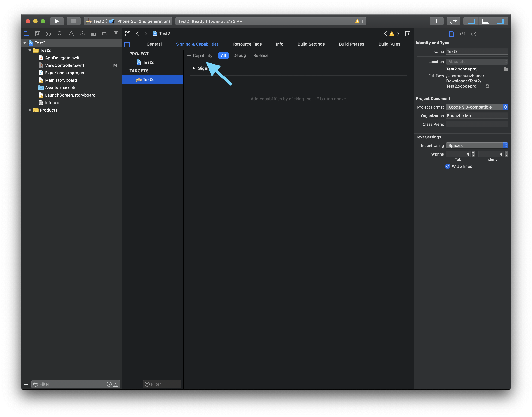Screen dimensions: 532x417
Task: Show the Quick Help inspector
Action: click(x=474, y=34)
